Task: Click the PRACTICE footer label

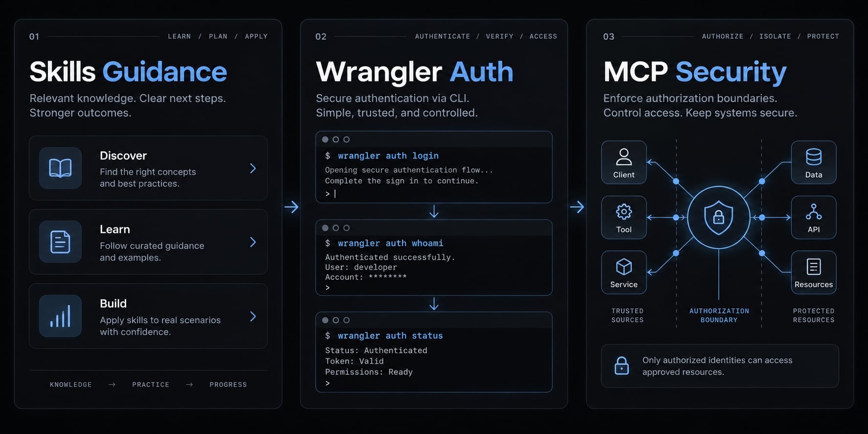Action: (x=151, y=385)
